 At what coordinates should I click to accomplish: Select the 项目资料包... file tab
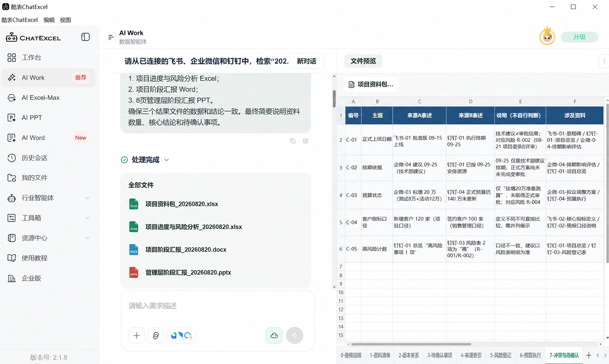tap(371, 84)
